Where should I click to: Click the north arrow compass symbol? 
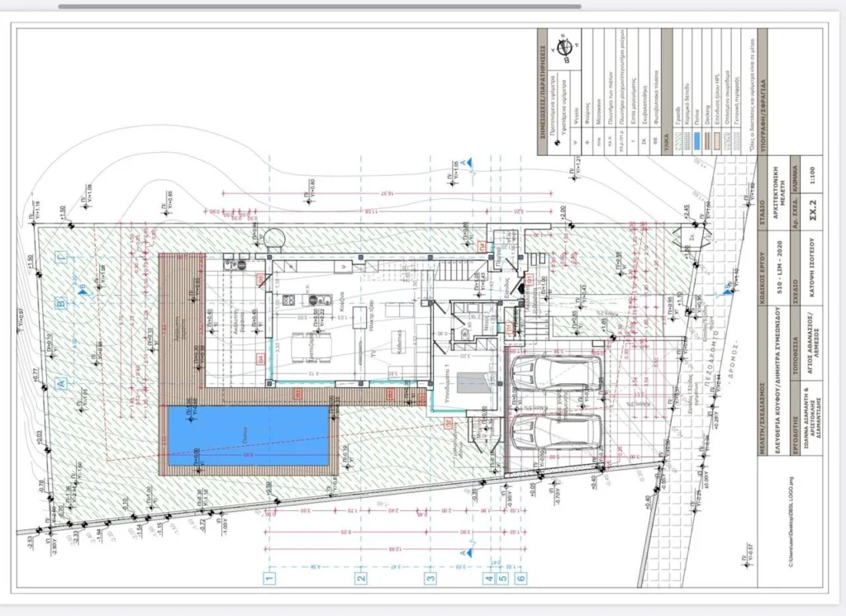[563, 47]
